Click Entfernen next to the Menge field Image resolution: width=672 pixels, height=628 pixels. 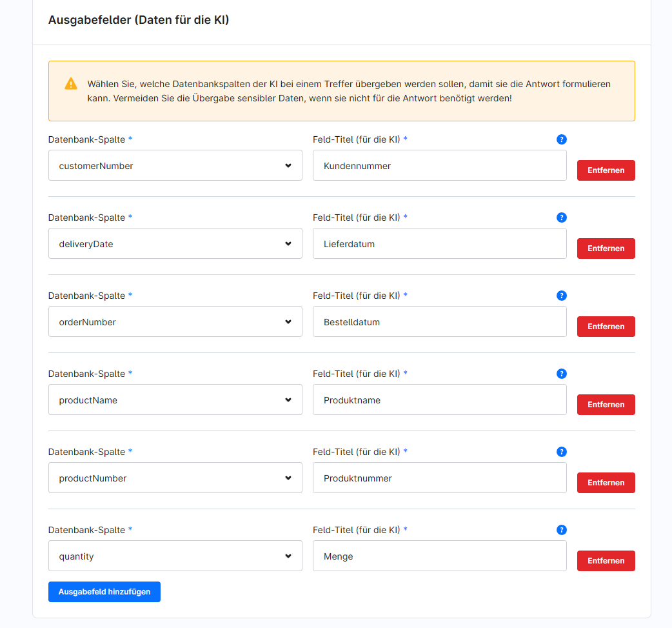pyautogui.click(x=606, y=560)
